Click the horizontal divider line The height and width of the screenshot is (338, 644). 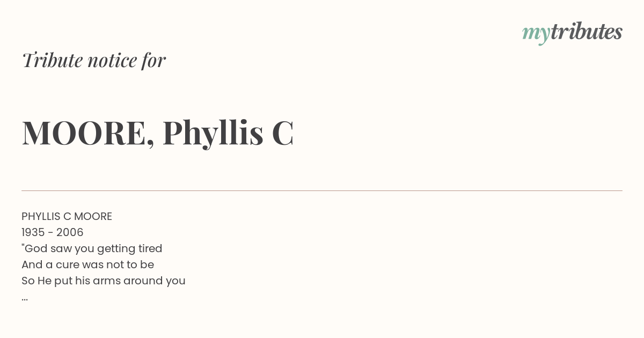(322, 190)
